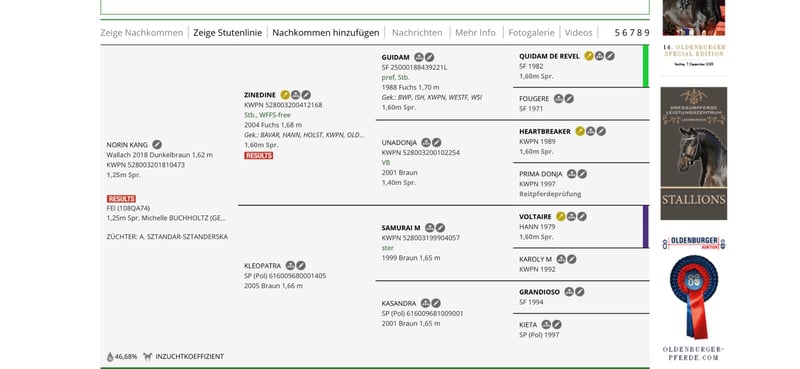
Task: Click the red RESULTS badge under NORIN KANG
Action: [121, 199]
